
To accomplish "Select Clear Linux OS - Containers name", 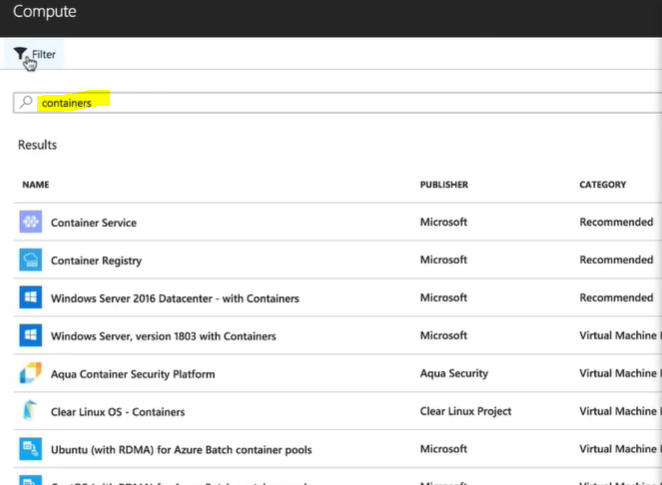I will tap(118, 412).
